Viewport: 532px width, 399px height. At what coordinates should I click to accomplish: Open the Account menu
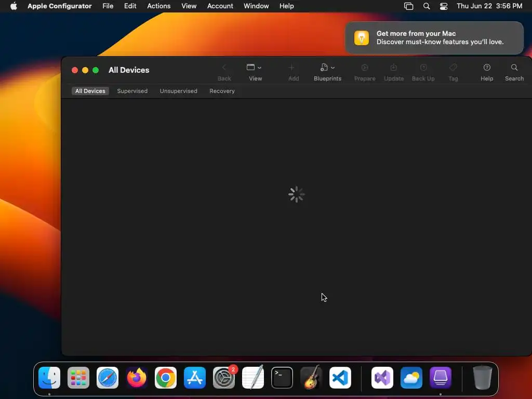pyautogui.click(x=220, y=6)
